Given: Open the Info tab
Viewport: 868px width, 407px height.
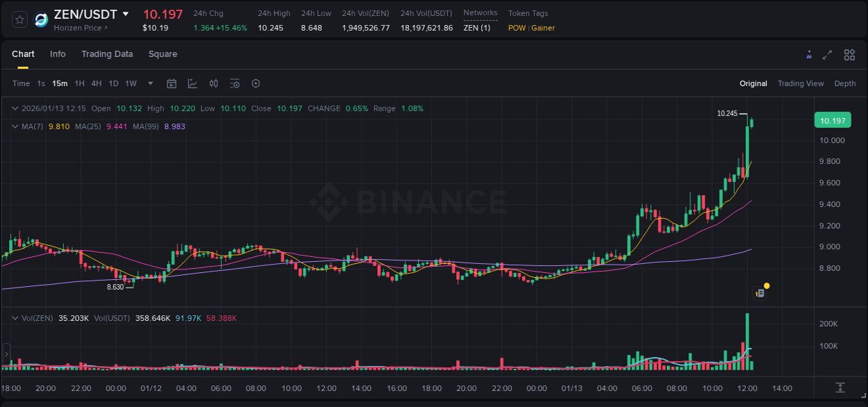Looking at the screenshot, I should point(58,54).
